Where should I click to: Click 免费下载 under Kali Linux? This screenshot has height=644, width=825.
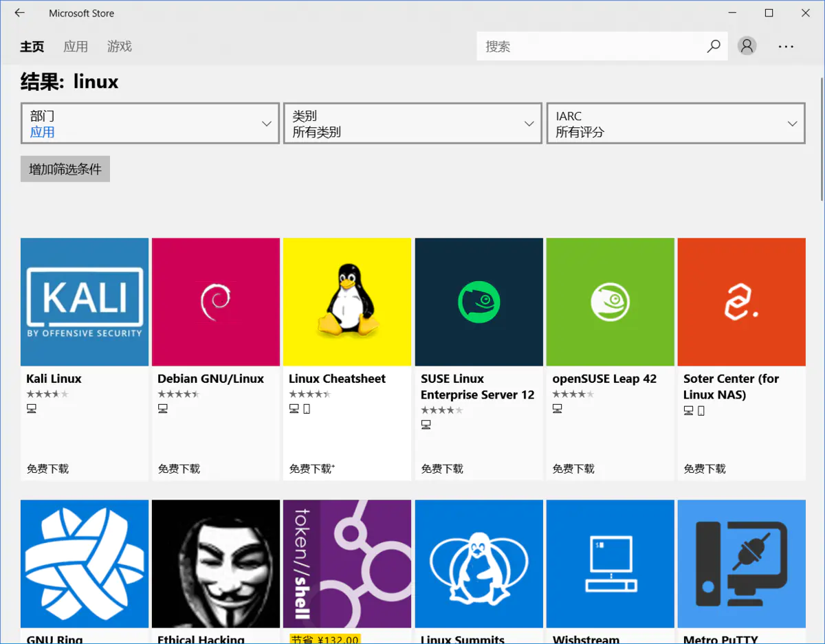click(x=48, y=469)
